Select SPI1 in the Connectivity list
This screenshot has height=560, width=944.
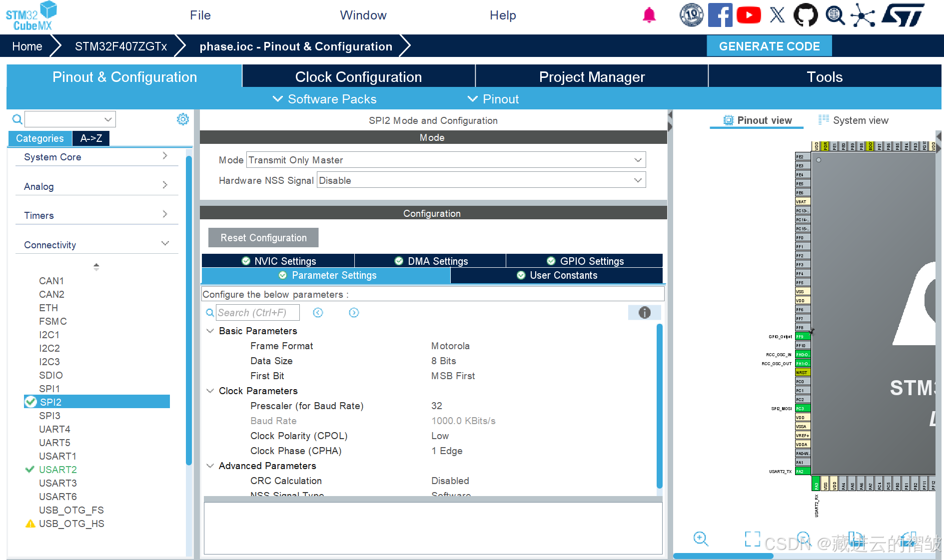coord(49,389)
